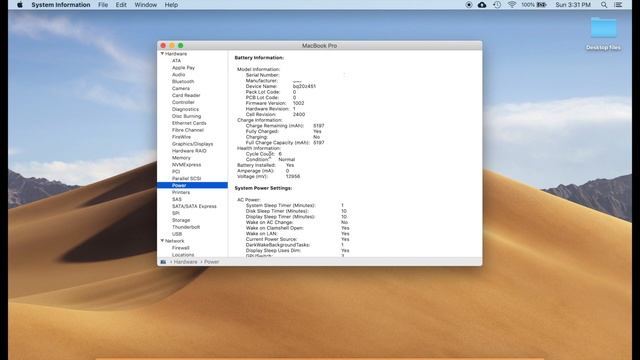This screenshot has height=360, width=640.
Task: Click the cloud upload menu bar icon
Action: tap(482, 5)
